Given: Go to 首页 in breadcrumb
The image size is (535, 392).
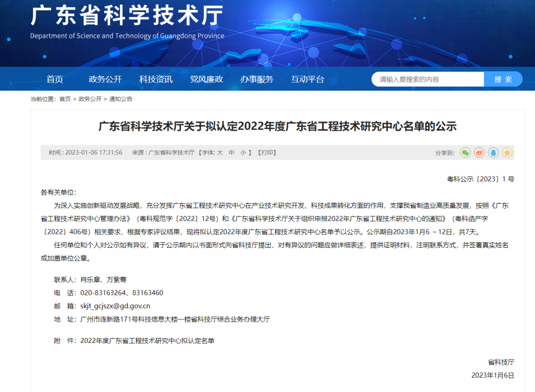Looking at the screenshot, I should coord(65,99).
